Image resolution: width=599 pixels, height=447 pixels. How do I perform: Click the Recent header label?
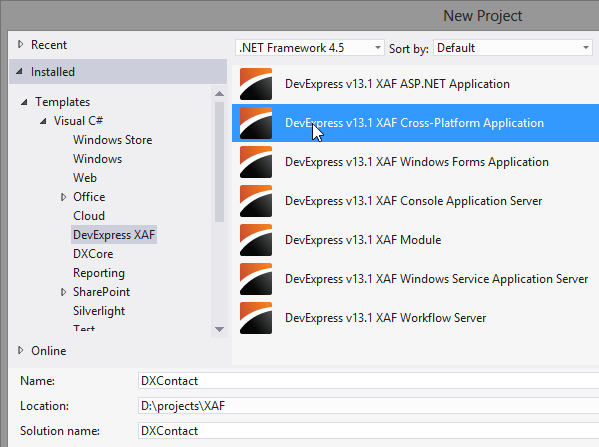[49, 45]
